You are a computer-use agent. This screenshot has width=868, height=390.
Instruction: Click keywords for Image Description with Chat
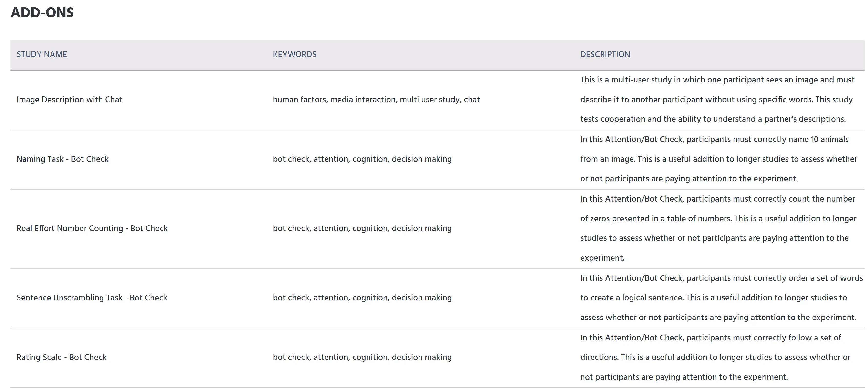[x=376, y=99]
